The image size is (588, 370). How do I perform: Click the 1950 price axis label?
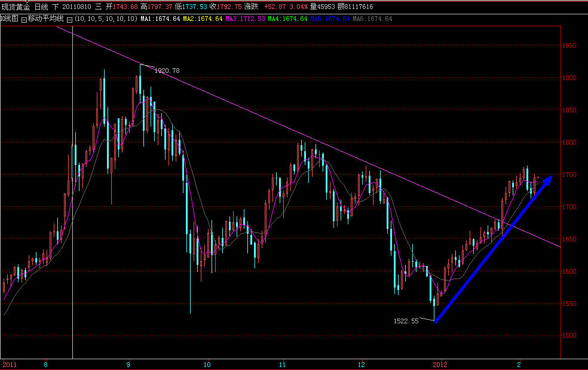[x=569, y=45]
